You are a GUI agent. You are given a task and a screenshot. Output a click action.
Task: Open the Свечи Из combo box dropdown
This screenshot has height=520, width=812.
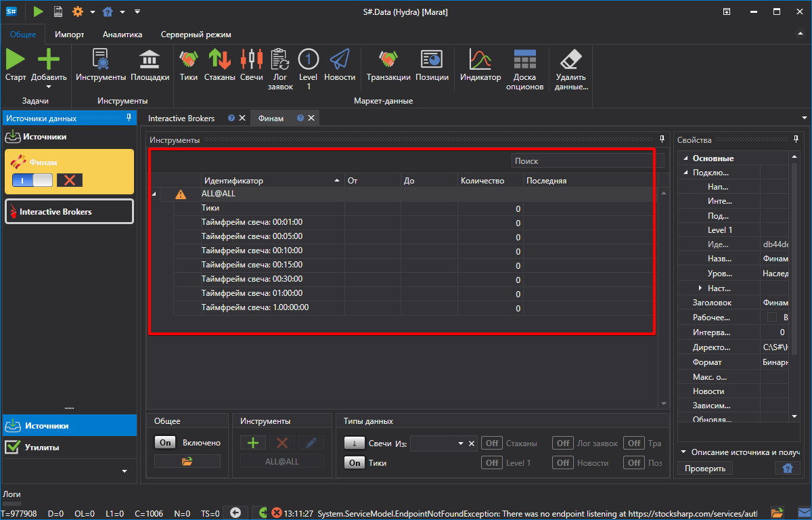pyautogui.click(x=461, y=443)
